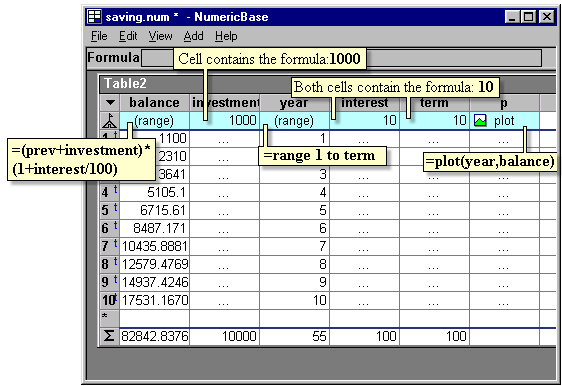The width and height of the screenshot is (562, 386).
Task: Click year cell with value 5
Action: (x=294, y=210)
